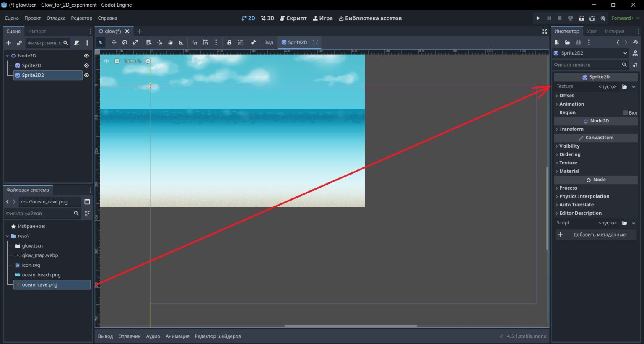Image resolution: width=644 pixels, height=344 pixels.
Task: Select the Move mode tool
Action: (114, 42)
